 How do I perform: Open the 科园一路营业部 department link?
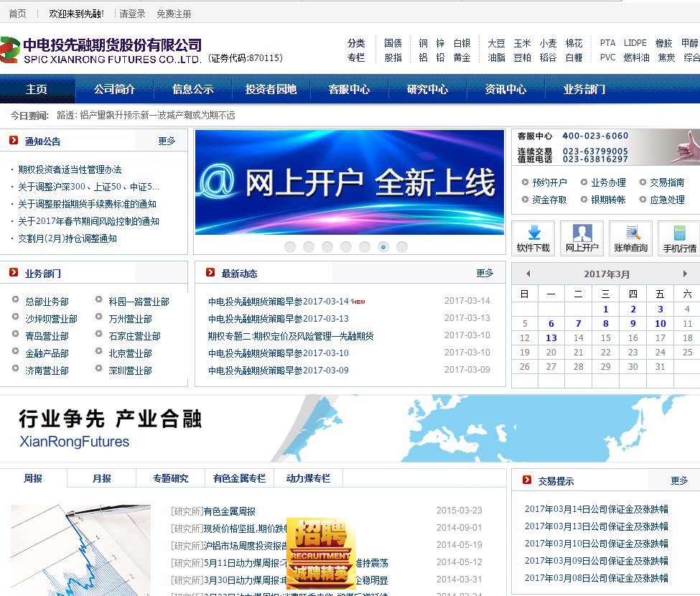coord(139,302)
